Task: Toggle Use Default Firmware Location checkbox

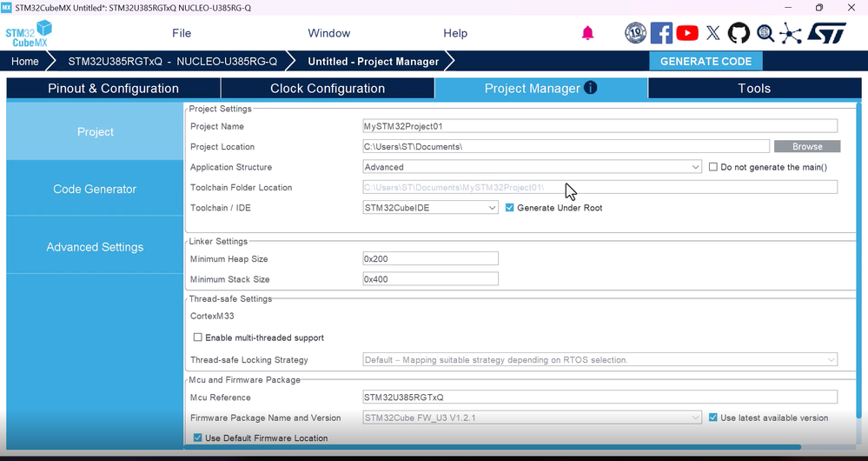Action: (x=197, y=438)
